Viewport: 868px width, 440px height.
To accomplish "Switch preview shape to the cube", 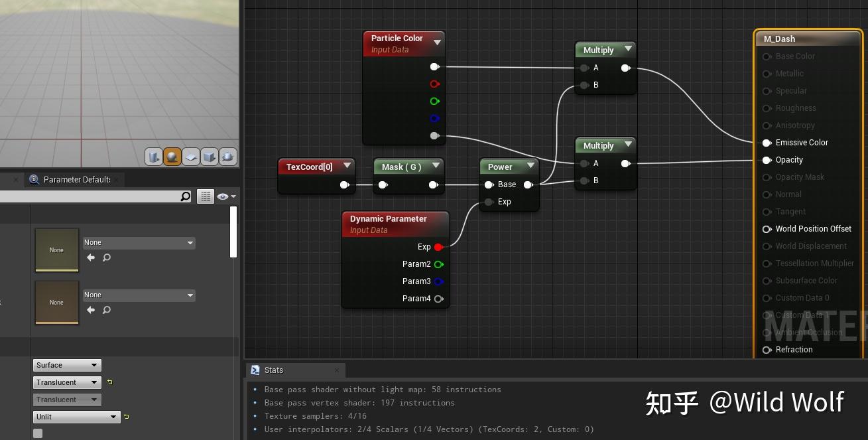I will pos(210,157).
